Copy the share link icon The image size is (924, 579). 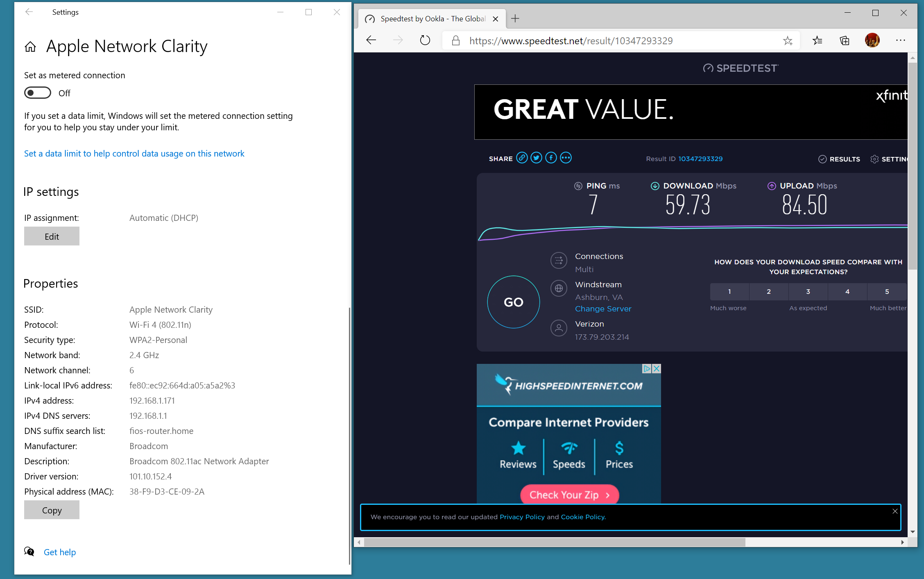click(x=522, y=158)
